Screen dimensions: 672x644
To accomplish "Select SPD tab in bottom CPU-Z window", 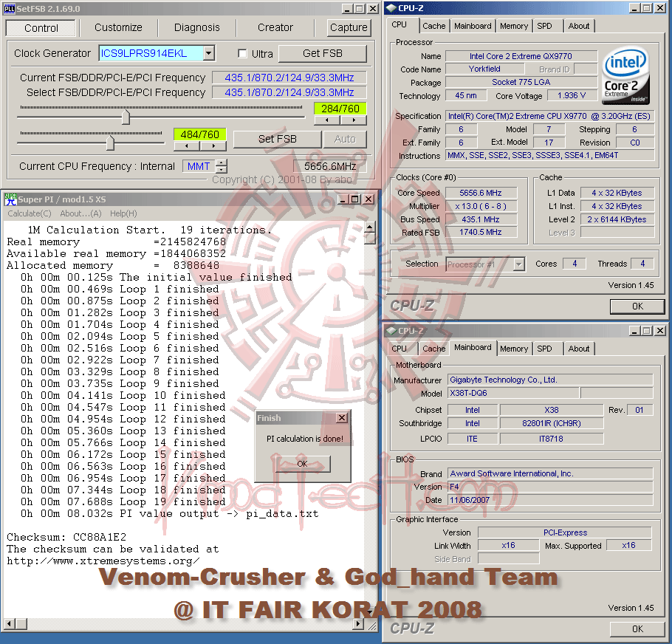I will pyautogui.click(x=545, y=349).
